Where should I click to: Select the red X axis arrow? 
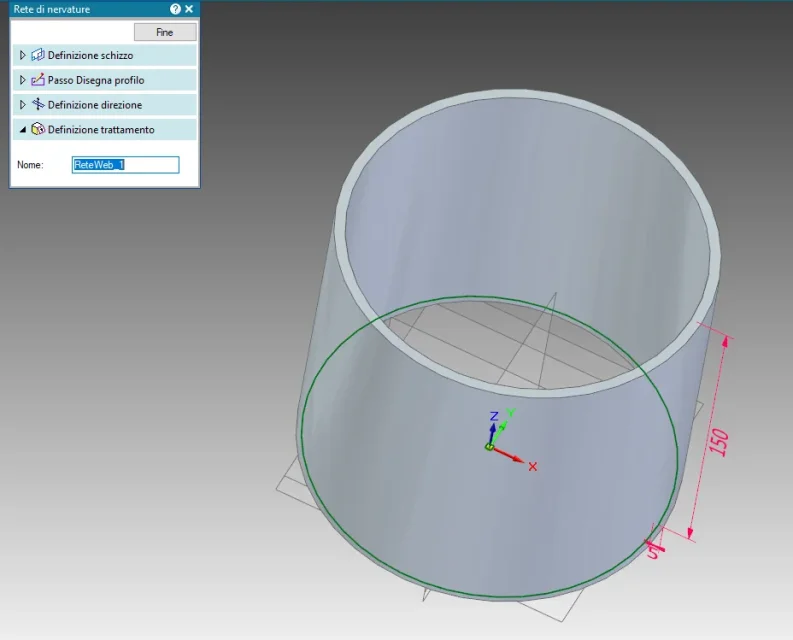514,458
